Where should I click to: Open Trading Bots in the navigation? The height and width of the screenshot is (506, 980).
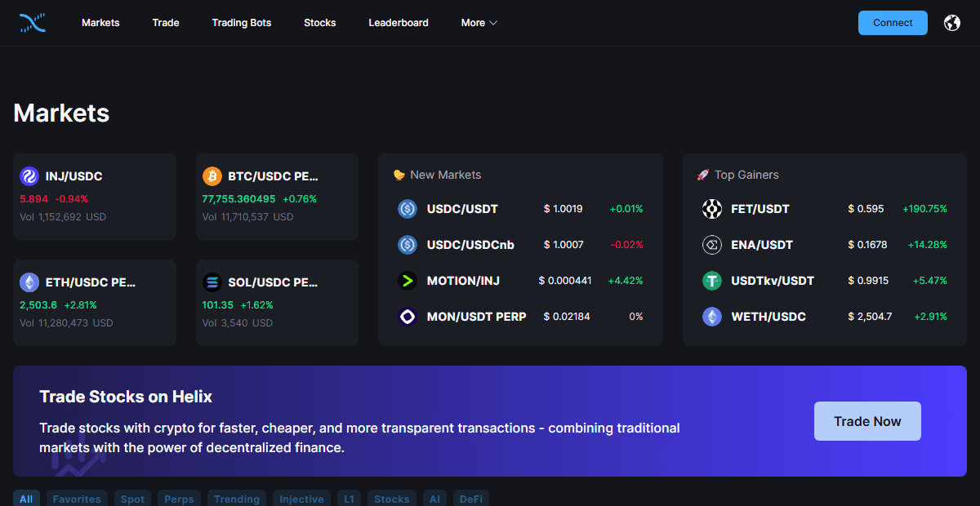[x=242, y=23]
